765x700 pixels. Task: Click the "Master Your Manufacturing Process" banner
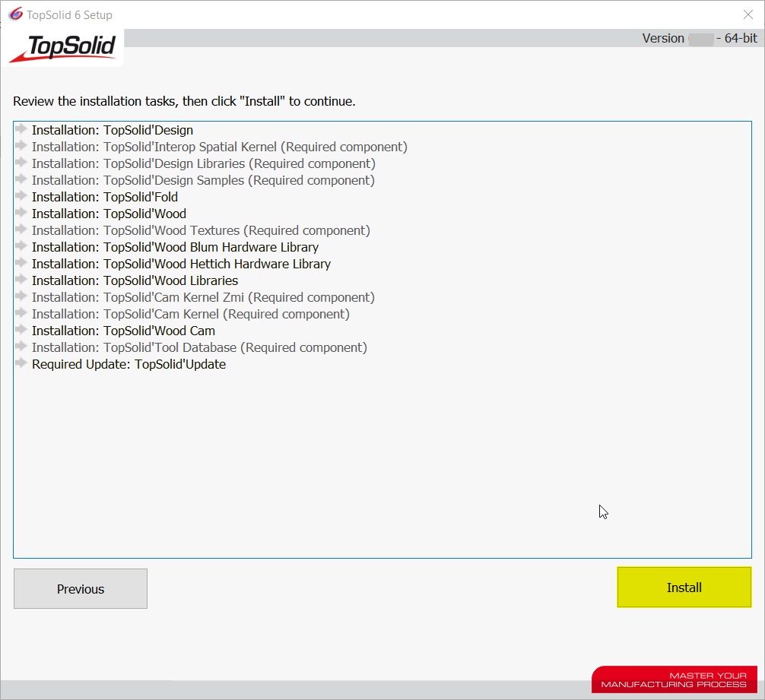pyautogui.click(x=675, y=679)
